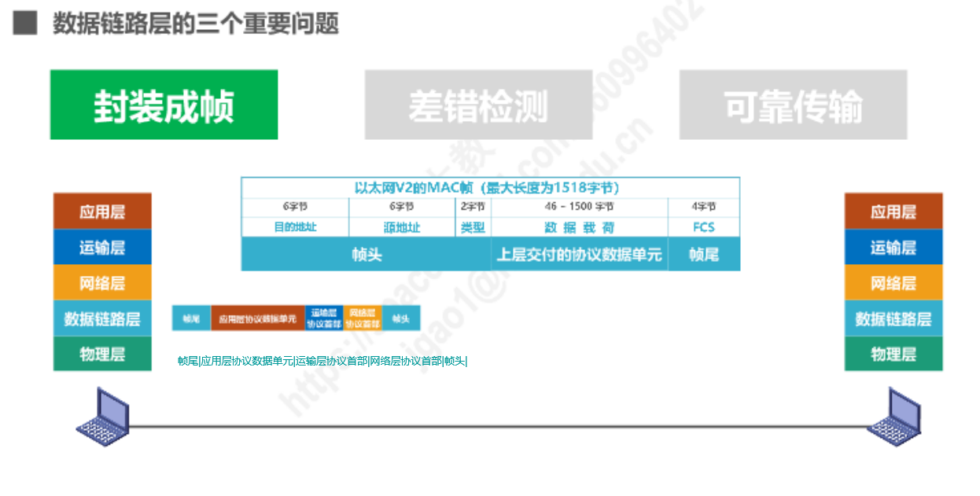Viewport: 980px width, 496px height.
Task: Click the FCS cell in the MAC frame table
Action: tap(704, 227)
